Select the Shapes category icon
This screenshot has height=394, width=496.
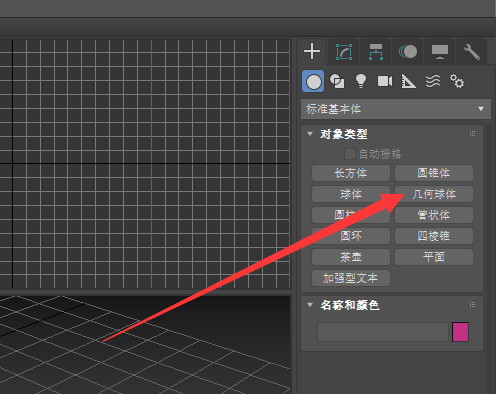click(337, 81)
